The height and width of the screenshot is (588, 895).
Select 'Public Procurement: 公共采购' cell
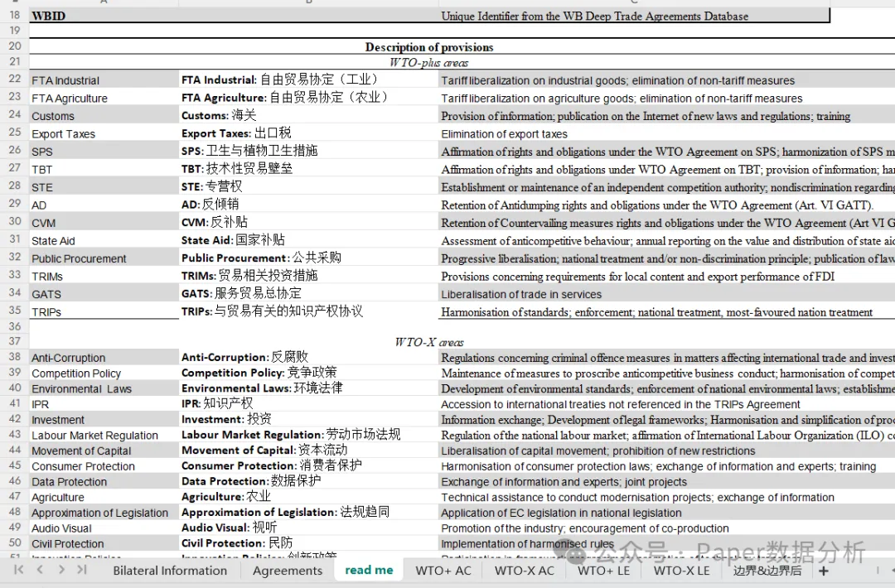(308, 258)
